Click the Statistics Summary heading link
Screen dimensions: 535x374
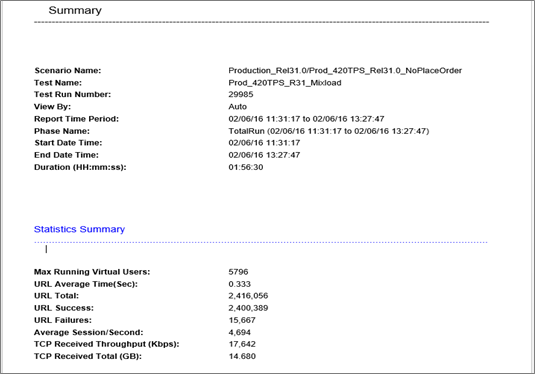pyautogui.click(x=79, y=229)
